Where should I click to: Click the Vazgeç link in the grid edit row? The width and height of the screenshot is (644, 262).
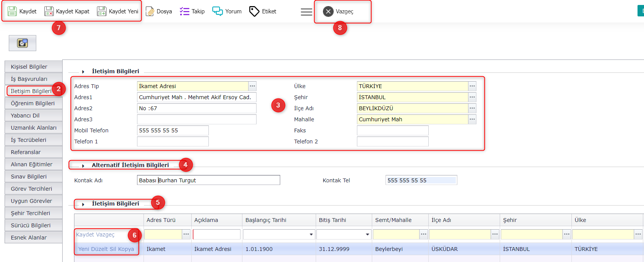click(105, 235)
